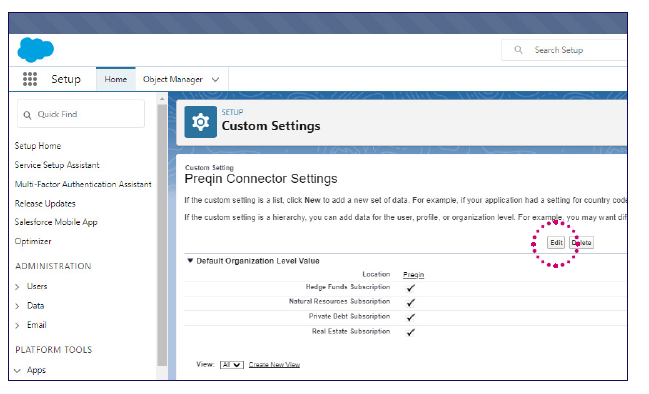Focus the Quick Find input box
This screenshot has height=394, width=649.
pos(81,114)
